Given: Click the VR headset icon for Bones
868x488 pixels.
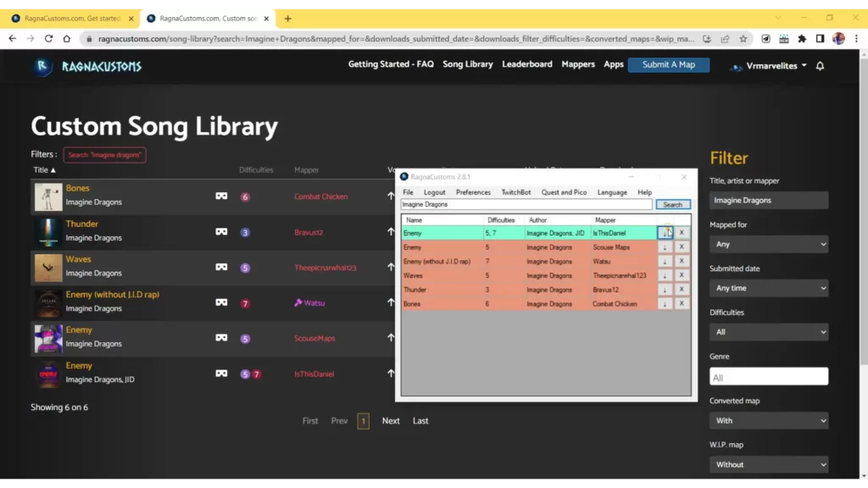Looking at the screenshot, I should (221, 196).
